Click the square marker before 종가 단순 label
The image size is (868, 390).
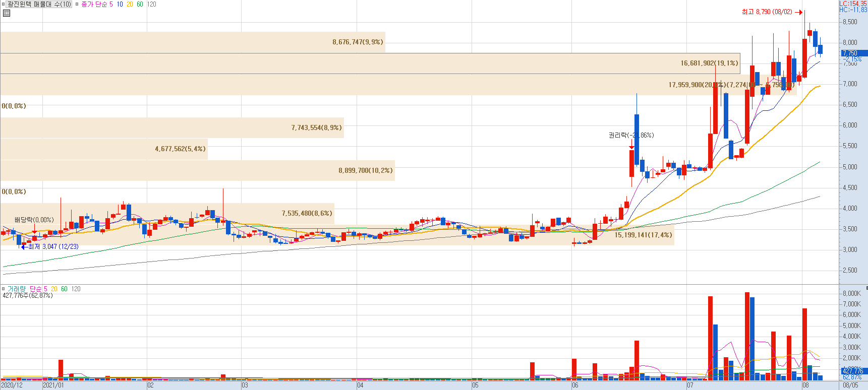[77, 4]
